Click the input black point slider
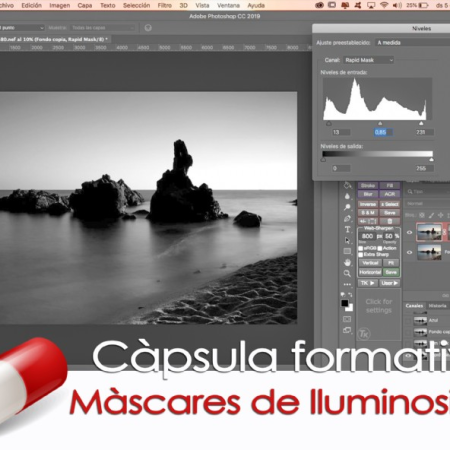 click(x=329, y=124)
